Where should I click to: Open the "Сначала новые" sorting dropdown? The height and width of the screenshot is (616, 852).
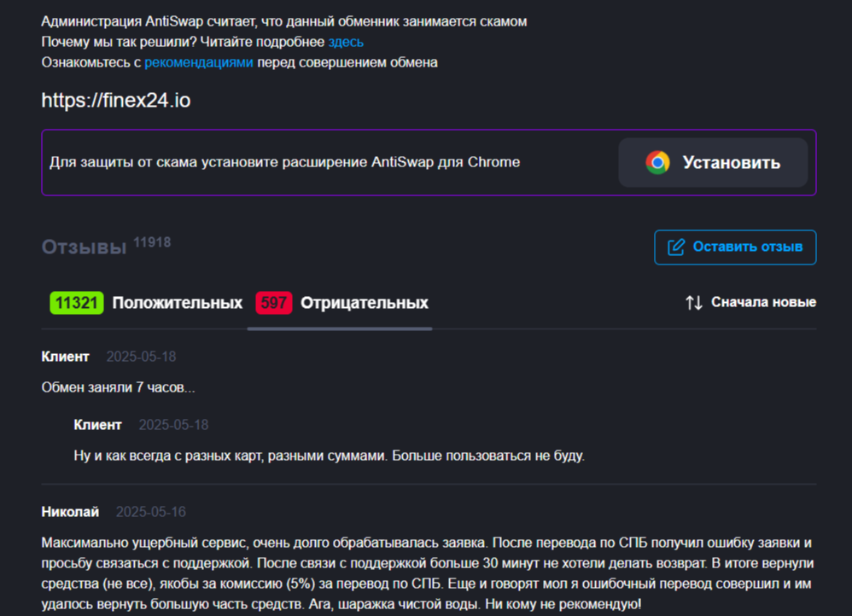[x=763, y=302]
